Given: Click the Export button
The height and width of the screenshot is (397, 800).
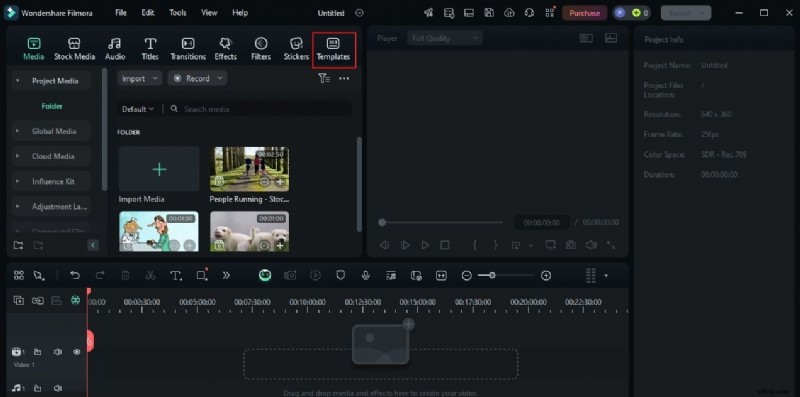Looking at the screenshot, I should click(x=686, y=13).
